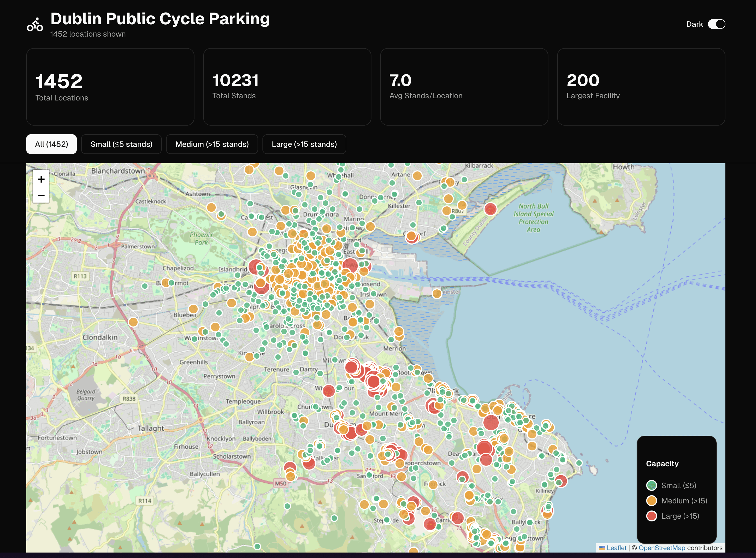The image size is (756, 558).
Task: Toggle the Dark mode switch
Action: click(716, 24)
